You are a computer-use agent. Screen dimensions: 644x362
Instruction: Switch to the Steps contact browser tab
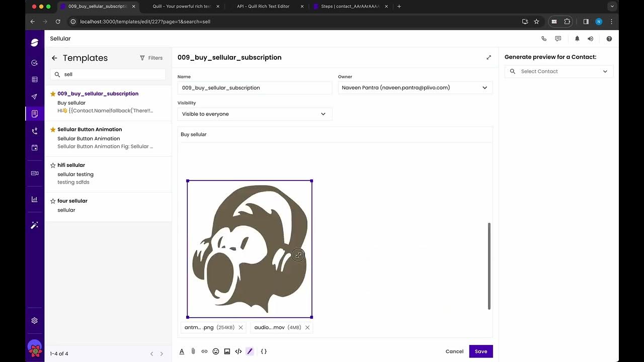(350, 7)
